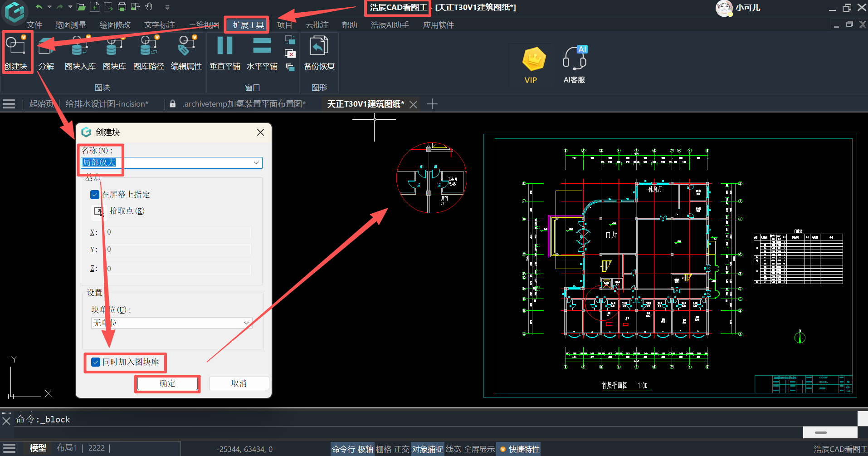Click the 模型 model tab

38,448
